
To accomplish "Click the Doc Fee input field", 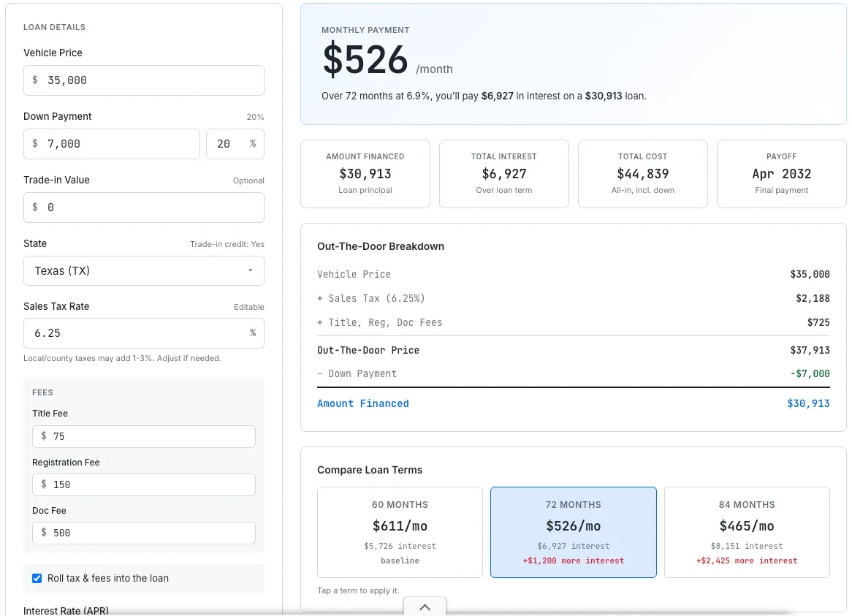I will click(143, 533).
